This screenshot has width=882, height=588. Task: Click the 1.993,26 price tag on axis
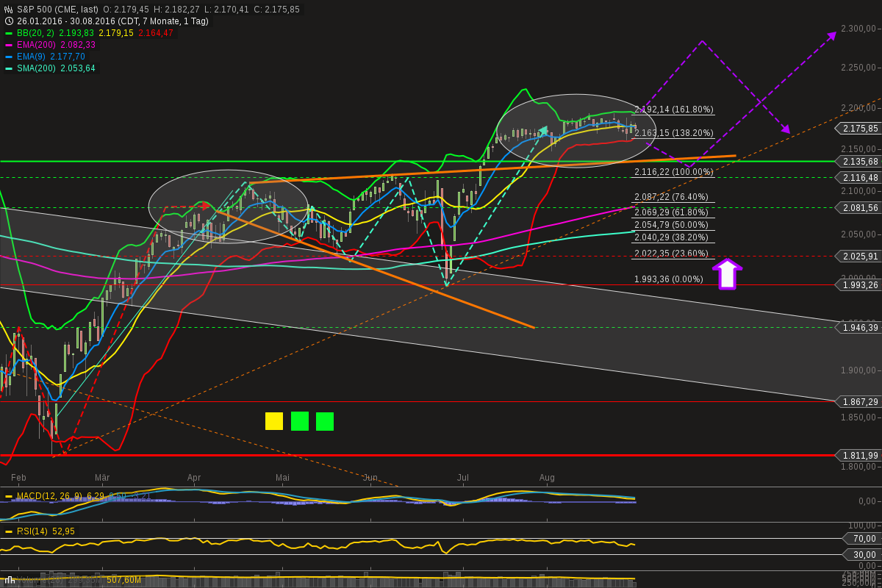[x=859, y=285]
